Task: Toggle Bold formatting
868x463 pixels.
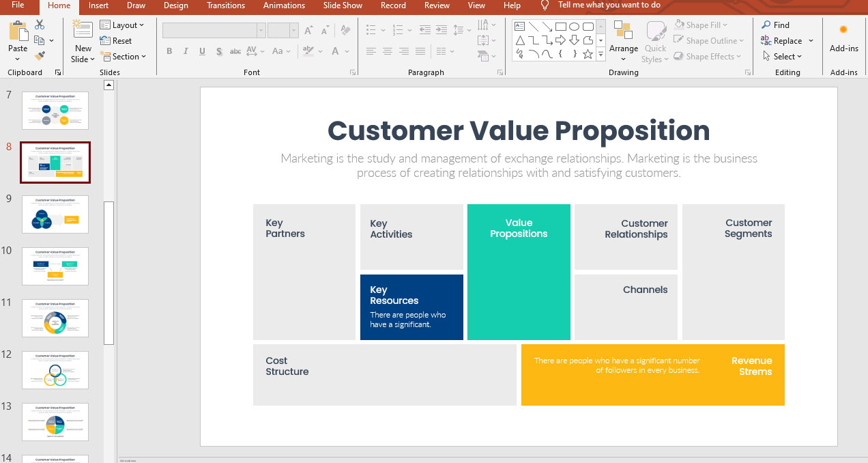Action: pos(169,51)
